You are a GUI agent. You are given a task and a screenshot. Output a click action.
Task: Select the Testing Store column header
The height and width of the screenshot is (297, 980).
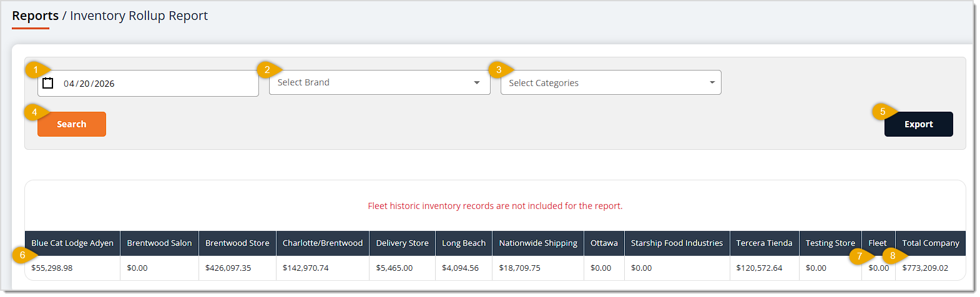(x=830, y=243)
